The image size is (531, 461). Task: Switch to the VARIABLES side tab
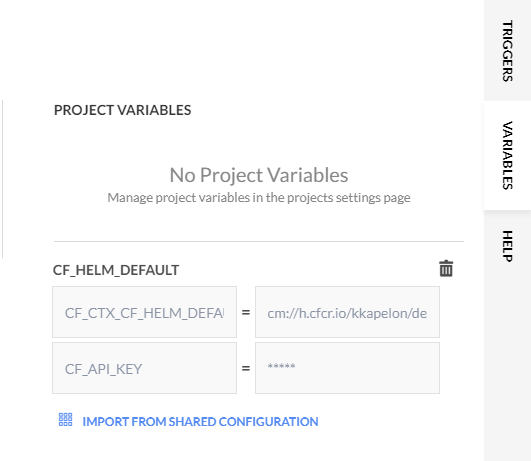[507, 155]
